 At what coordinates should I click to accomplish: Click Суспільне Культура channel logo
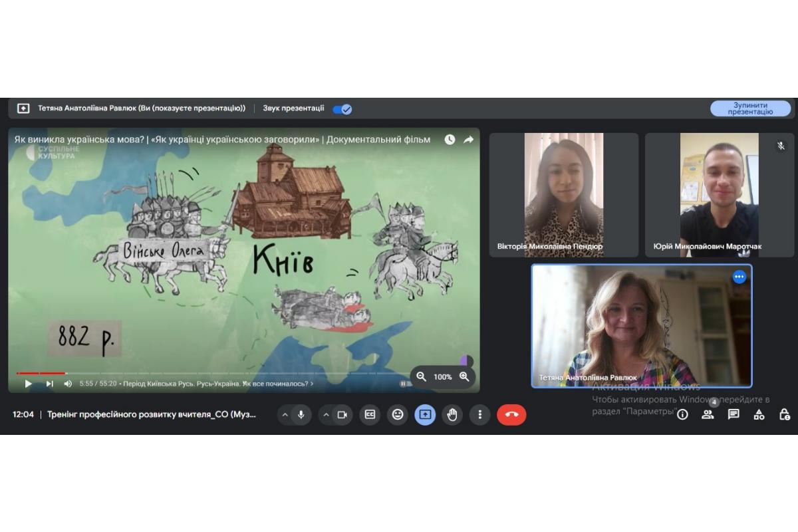[x=52, y=152]
